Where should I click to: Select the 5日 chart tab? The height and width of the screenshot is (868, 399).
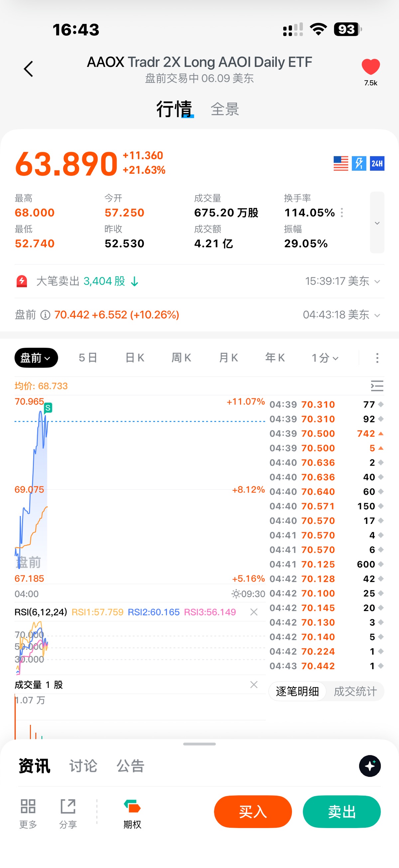coord(88,358)
